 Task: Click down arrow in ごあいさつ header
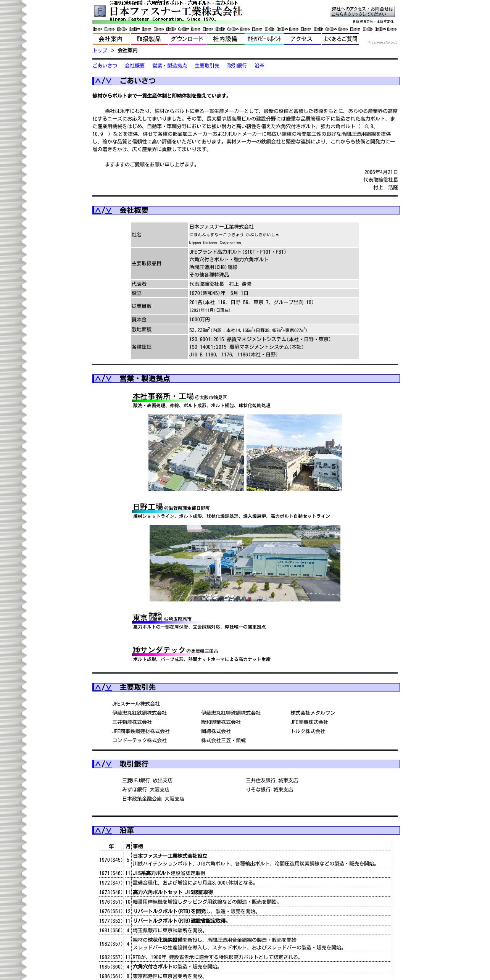click(108, 81)
